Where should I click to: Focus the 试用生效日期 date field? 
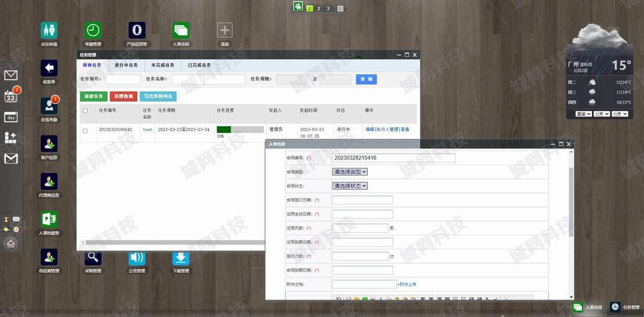pos(363,214)
